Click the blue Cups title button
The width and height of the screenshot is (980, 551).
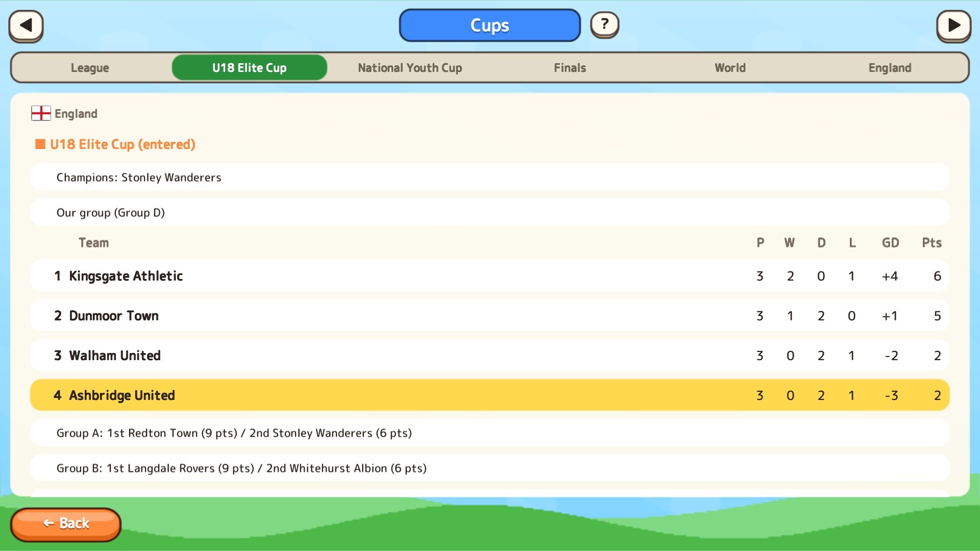(489, 26)
